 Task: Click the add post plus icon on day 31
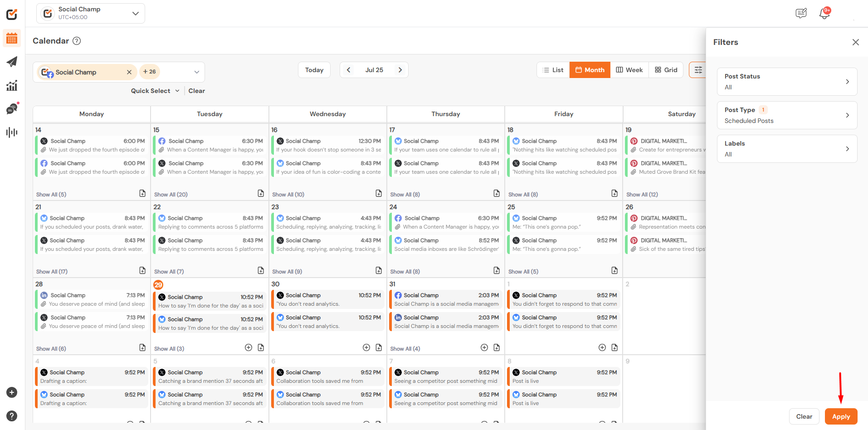tap(484, 347)
